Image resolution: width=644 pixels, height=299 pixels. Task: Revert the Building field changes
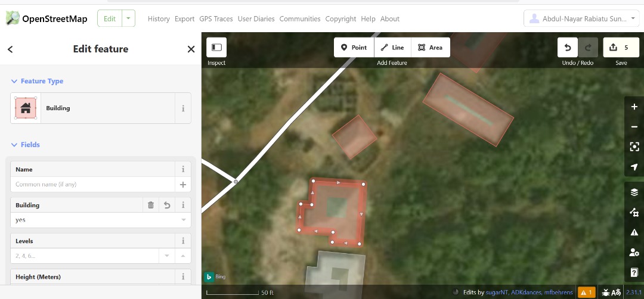pyautogui.click(x=167, y=205)
